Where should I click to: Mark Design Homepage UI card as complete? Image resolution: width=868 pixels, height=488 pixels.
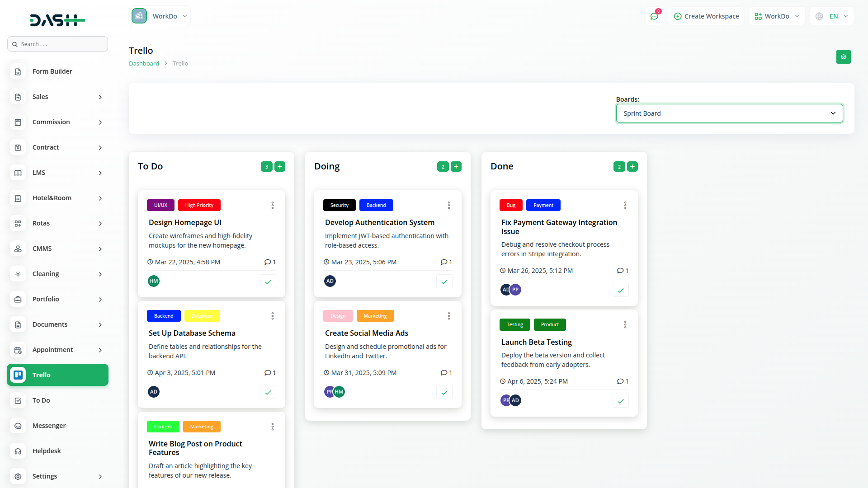coord(268,282)
